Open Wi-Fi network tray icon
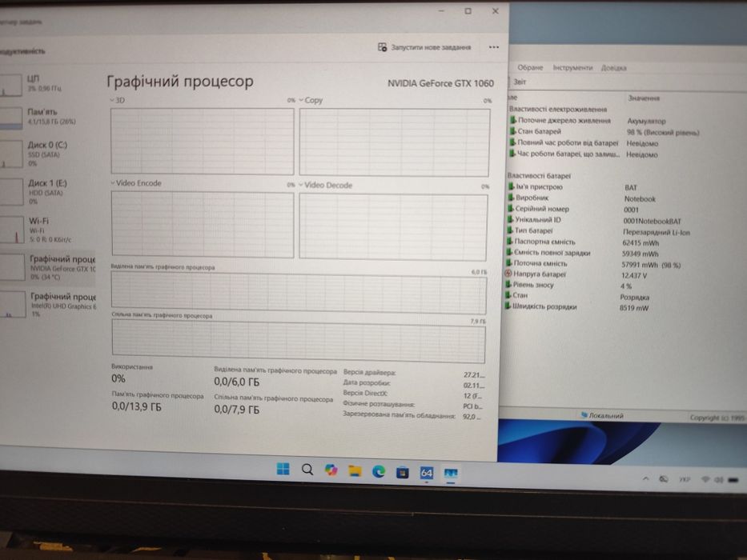 (705, 479)
